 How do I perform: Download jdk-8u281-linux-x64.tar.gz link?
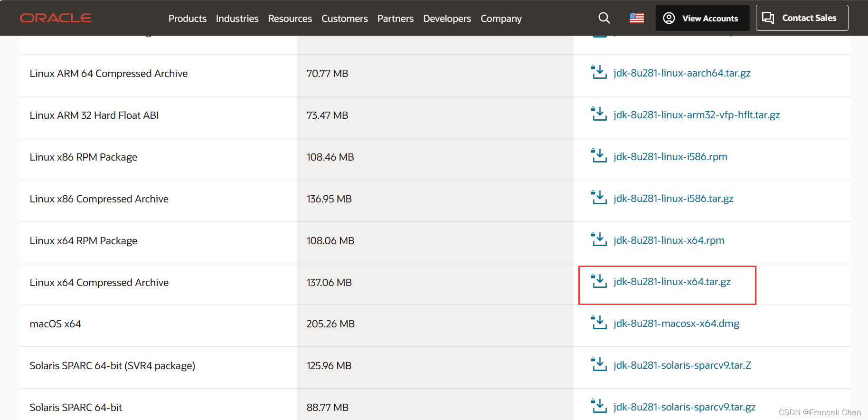[672, 282]
